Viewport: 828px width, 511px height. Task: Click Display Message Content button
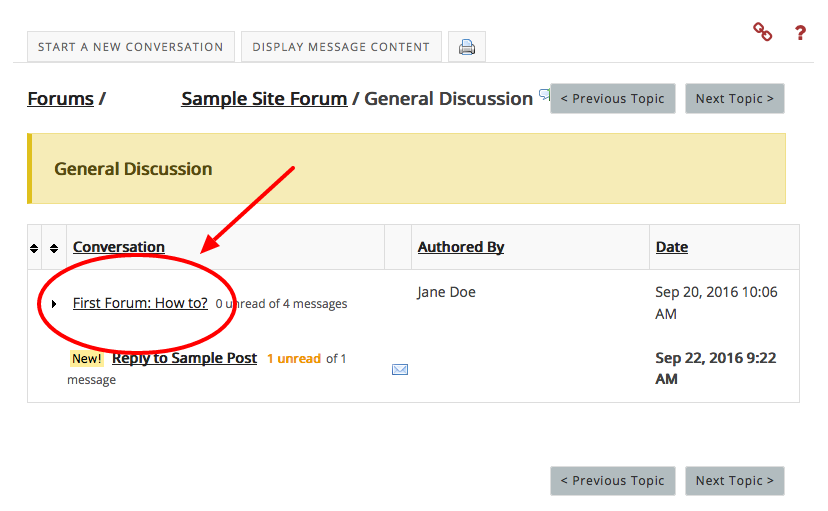tap(341, 47)
